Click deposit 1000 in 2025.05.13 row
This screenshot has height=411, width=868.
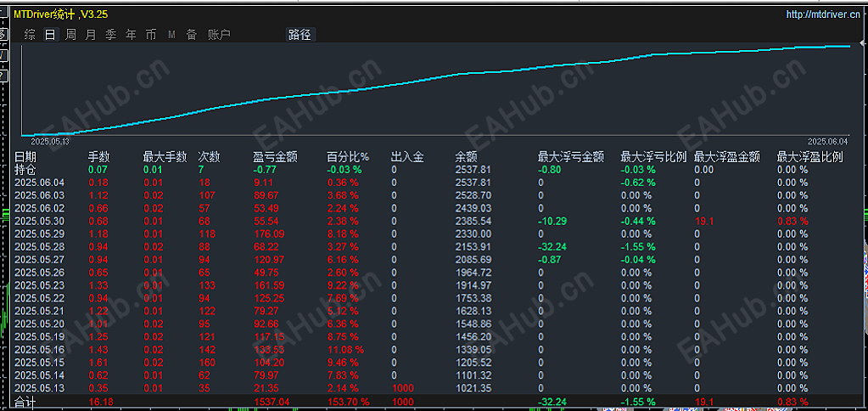402,388
